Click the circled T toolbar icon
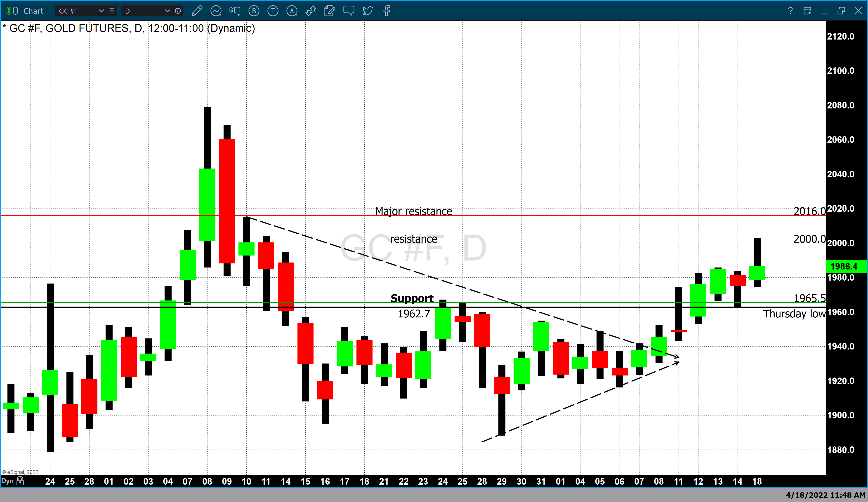The height and width of the screenshot is (502, 868). (x=273, y=11)
